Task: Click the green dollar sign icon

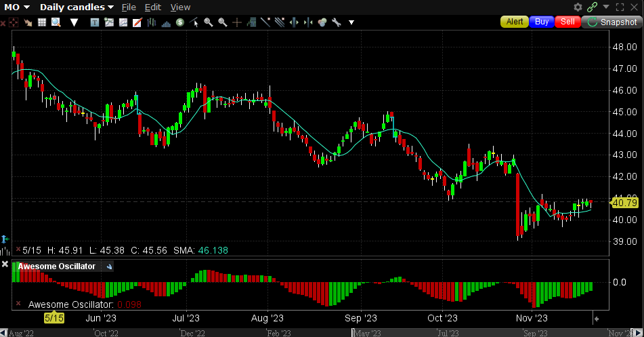Action: pos(179,22)
